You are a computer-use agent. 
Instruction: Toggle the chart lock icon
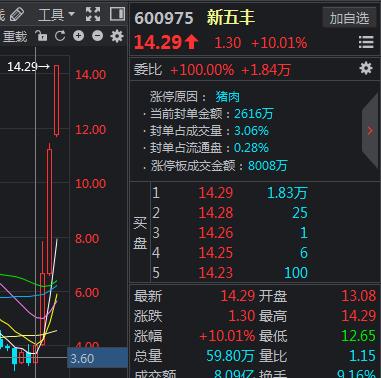[x=41, y=36]
